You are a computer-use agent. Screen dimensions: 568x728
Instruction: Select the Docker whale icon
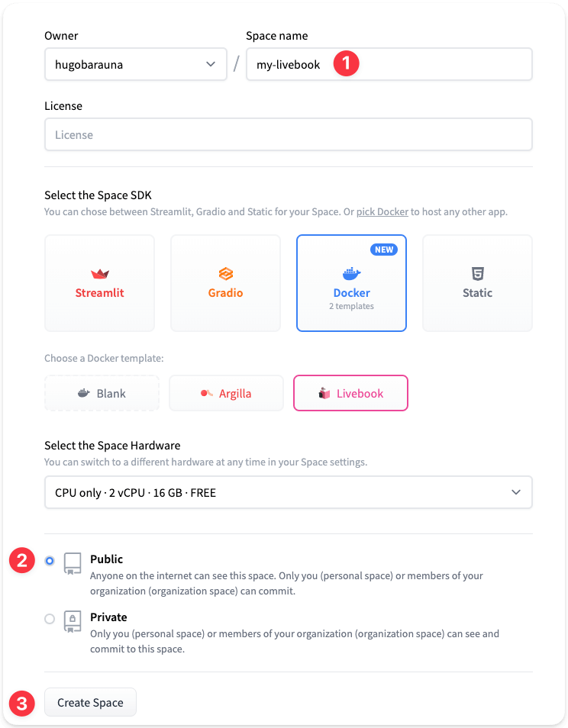(x=351, y=274)
